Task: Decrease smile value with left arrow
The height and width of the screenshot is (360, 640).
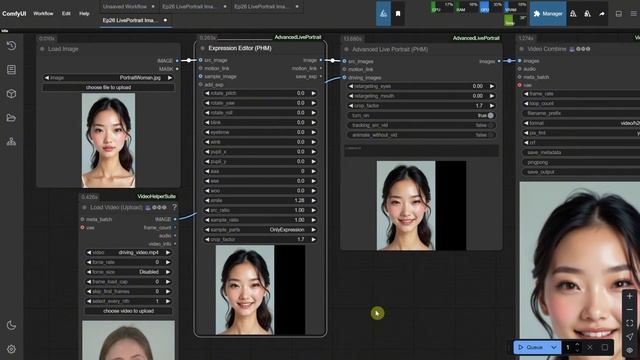Action: (207, 200)
